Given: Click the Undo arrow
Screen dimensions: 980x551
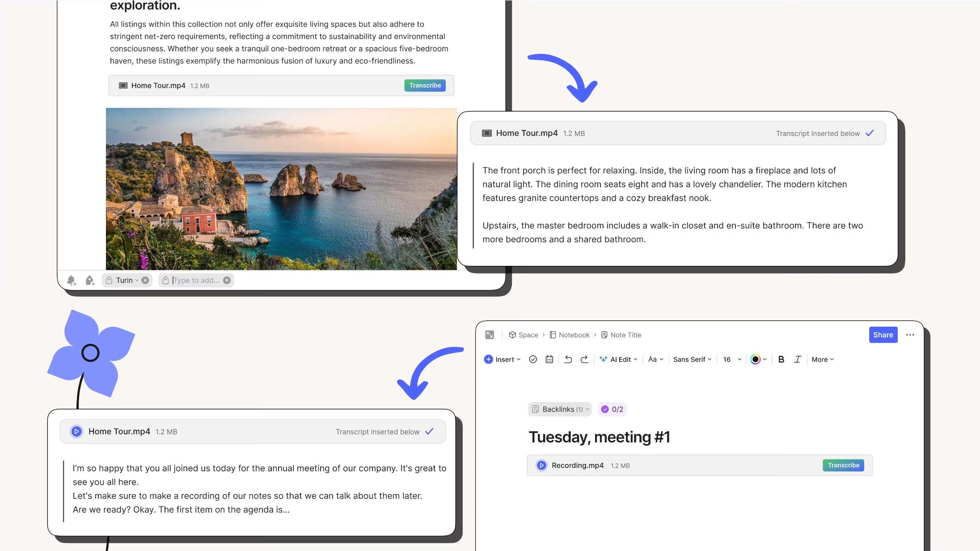Looking at the screenshot, I should (568, 359).
